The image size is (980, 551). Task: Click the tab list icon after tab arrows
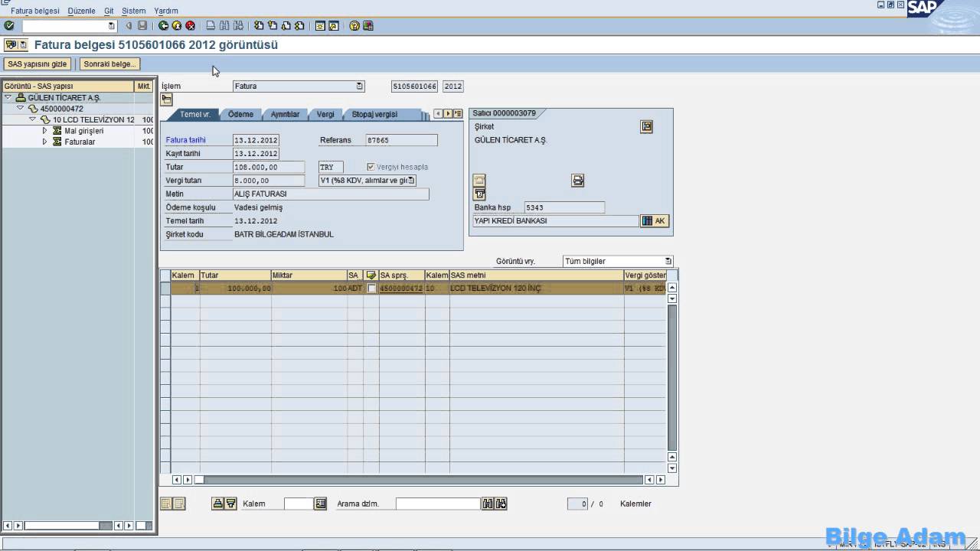458,114
